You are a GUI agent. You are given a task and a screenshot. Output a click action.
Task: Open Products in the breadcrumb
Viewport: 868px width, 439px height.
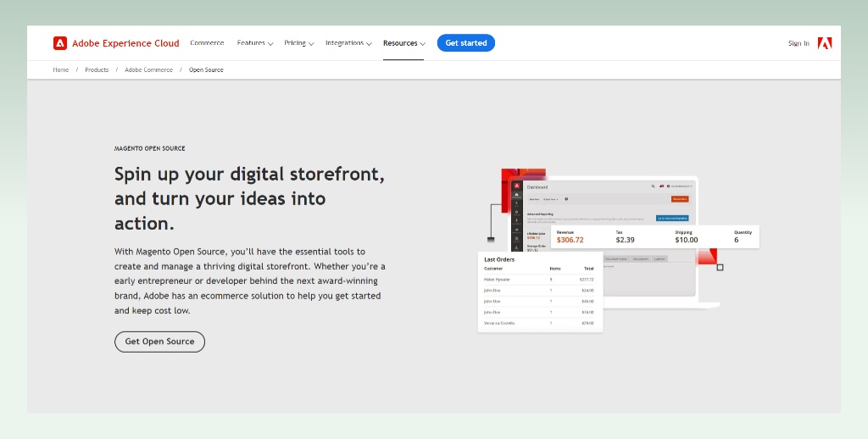click(x=97, y=69)
